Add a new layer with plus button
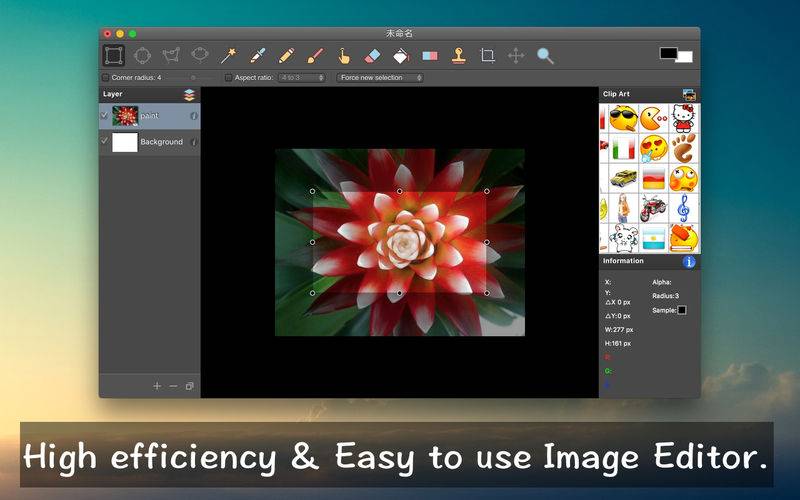 (x=157, y=386)
